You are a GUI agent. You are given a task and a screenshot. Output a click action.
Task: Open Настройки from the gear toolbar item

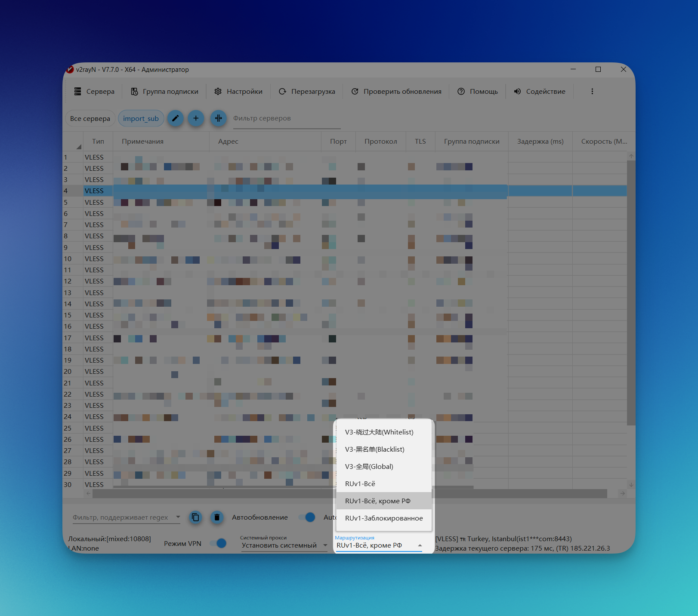238,92
